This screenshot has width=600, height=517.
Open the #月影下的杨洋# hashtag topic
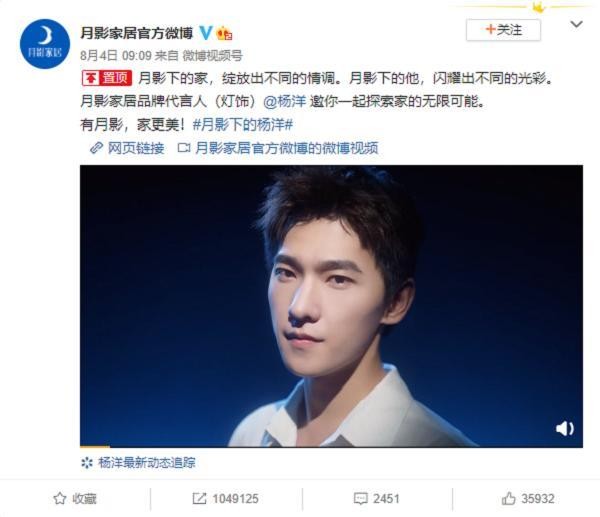[x=243, y=125]
